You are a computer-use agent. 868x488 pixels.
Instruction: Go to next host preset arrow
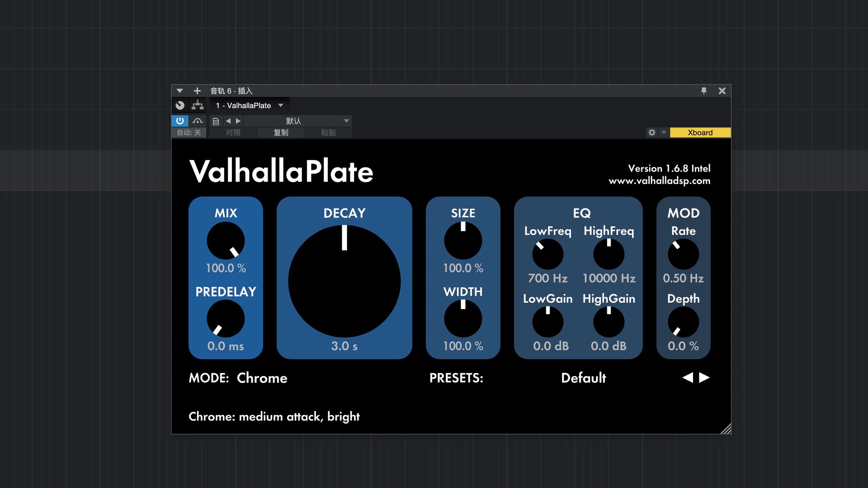click(238, 121)
